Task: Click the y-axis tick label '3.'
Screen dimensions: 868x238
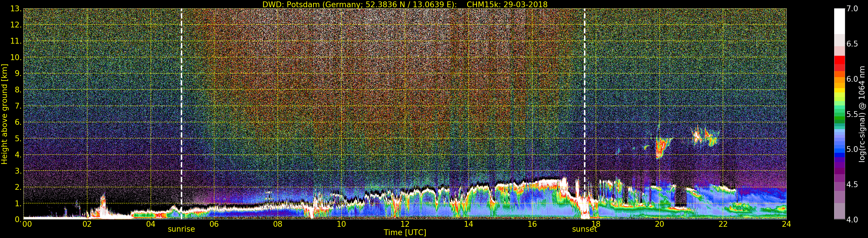Action: tap(18, 171)
